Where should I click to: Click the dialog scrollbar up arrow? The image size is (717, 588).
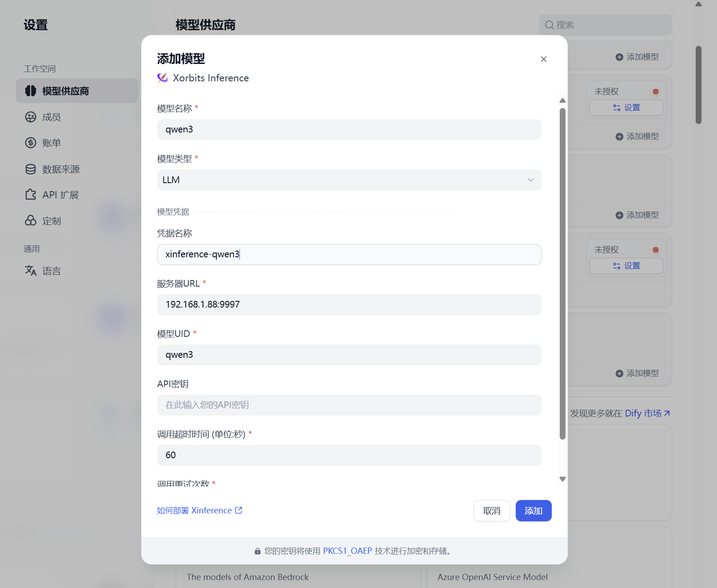(562, 100)
